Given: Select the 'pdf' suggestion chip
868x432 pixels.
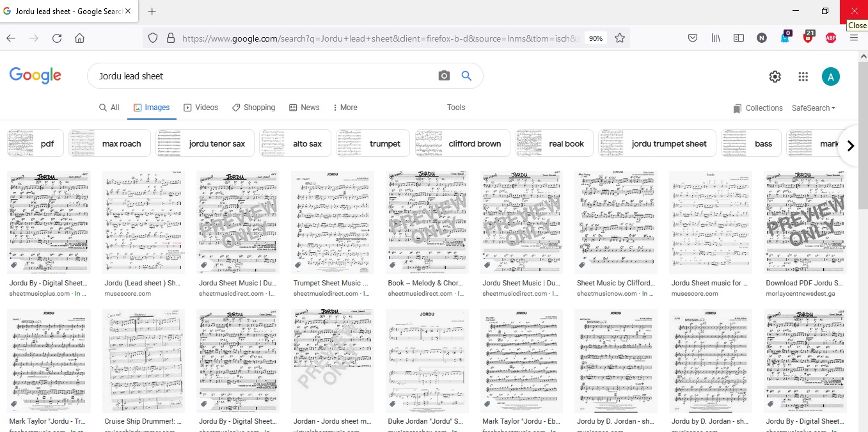Looking at the screenshot, I should point(35,143).
